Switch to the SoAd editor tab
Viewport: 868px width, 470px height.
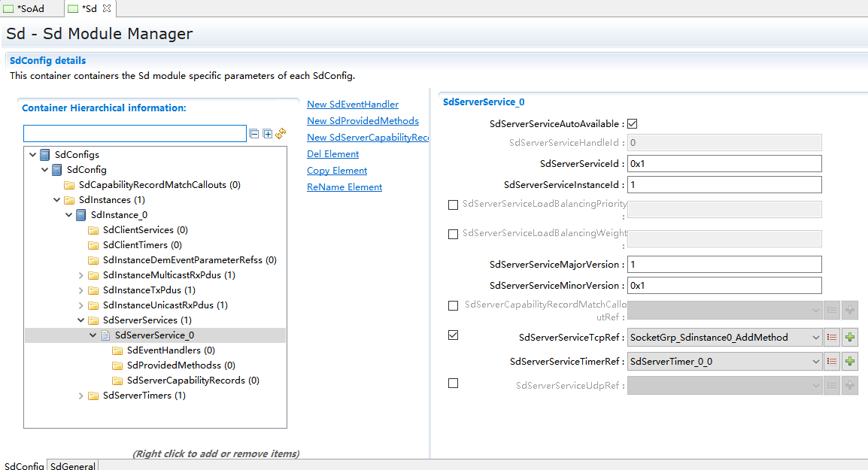pos(30,8)
